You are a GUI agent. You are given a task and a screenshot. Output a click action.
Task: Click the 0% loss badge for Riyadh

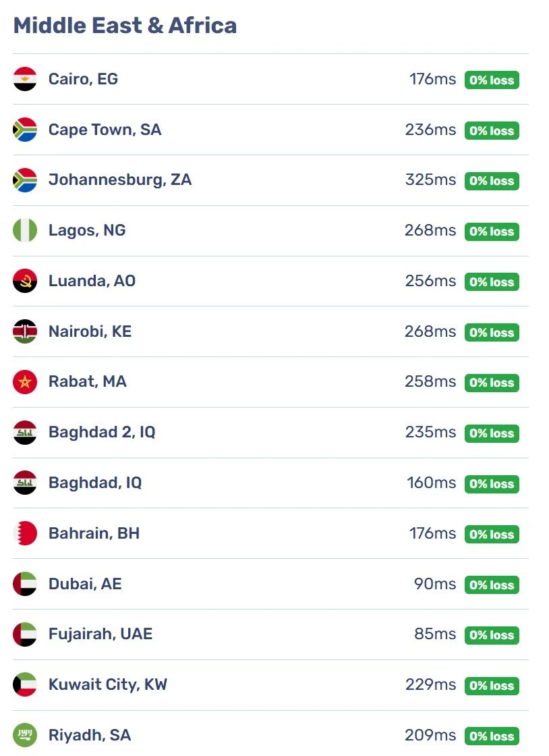tap(492, 736)
